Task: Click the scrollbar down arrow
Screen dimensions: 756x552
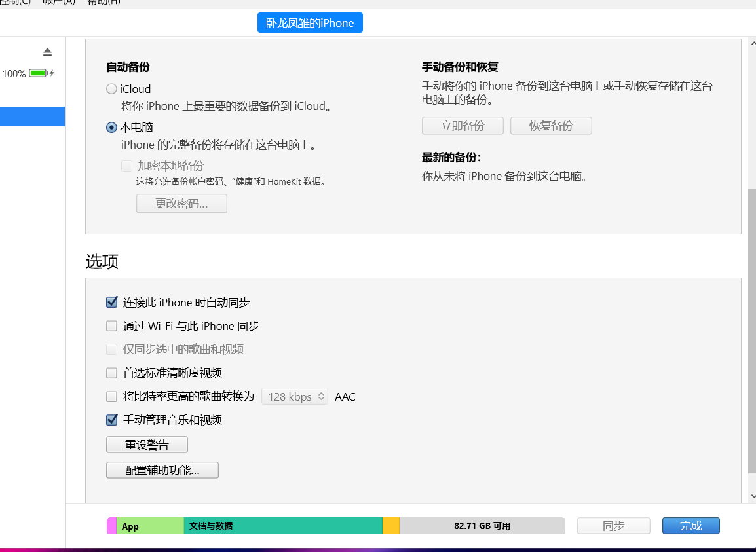Action: [751, 497]
